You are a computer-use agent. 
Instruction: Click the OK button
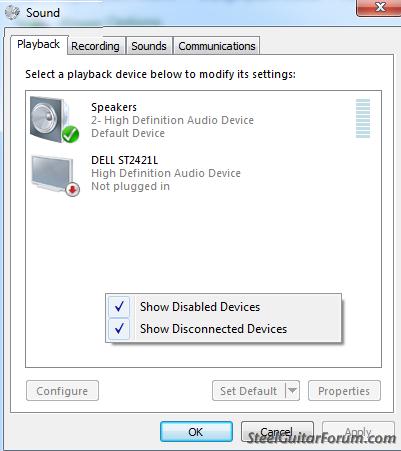(x=196, y=432)
